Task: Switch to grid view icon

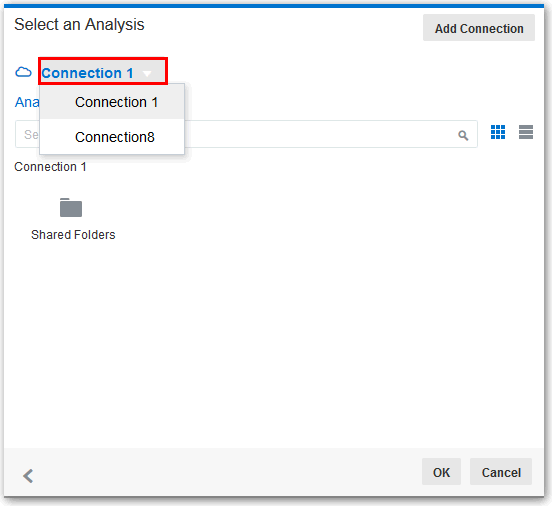Action: [498, 132]
